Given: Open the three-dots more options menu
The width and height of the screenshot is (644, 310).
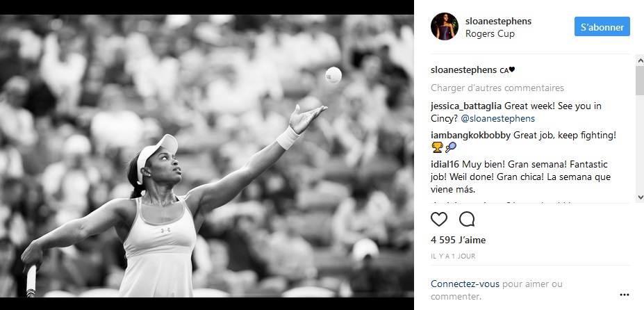Looking at the screenshot, I should coord(625,295).
